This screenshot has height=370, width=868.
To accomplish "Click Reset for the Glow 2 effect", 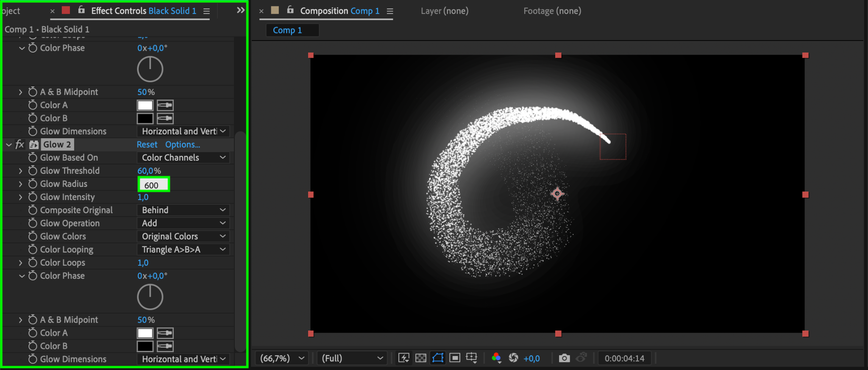I will [147, 145].
